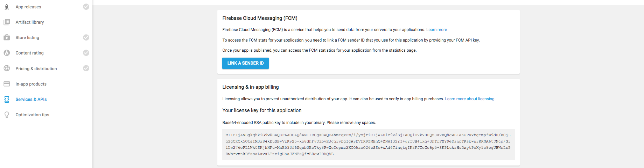Viewport: 644px width, 168px height.
Task: Open the App releases menu item
Action: (28, 7)
